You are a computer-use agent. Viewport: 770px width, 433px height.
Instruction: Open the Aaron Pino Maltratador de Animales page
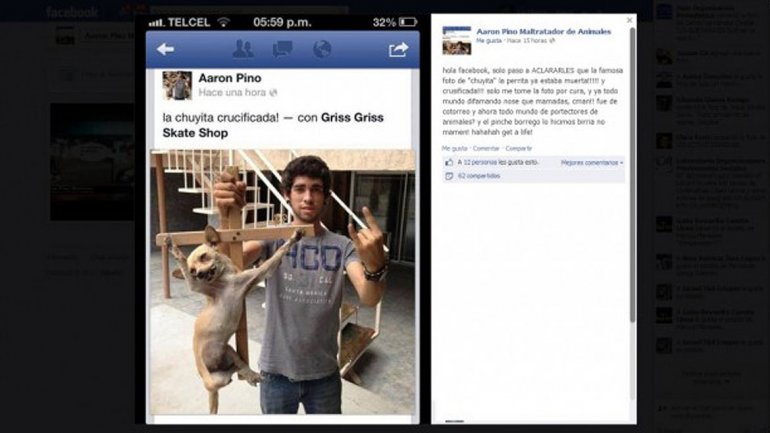(544, 31)
